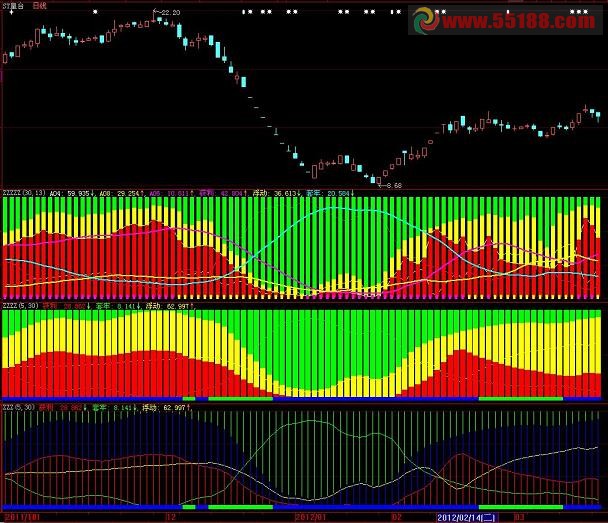608x523 pixels.
Task: Click the 12 month axis label
Action: tap(171, 517)
